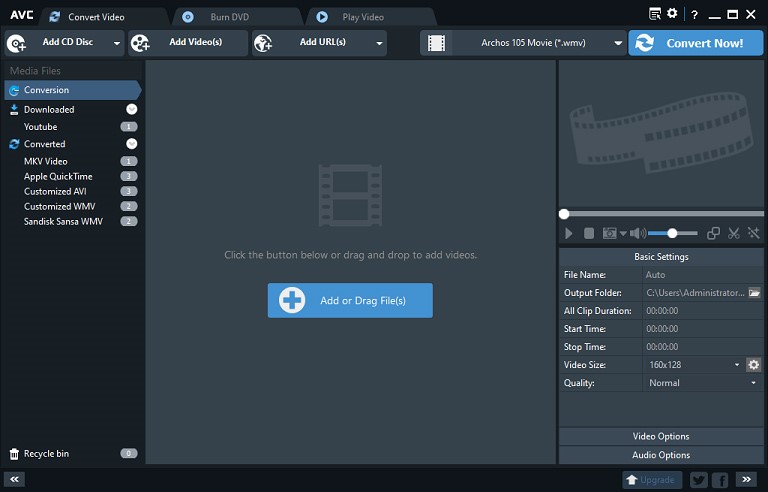768x492 pixels.
Task: Open help question mark icon
Action: tap(694, 15)
